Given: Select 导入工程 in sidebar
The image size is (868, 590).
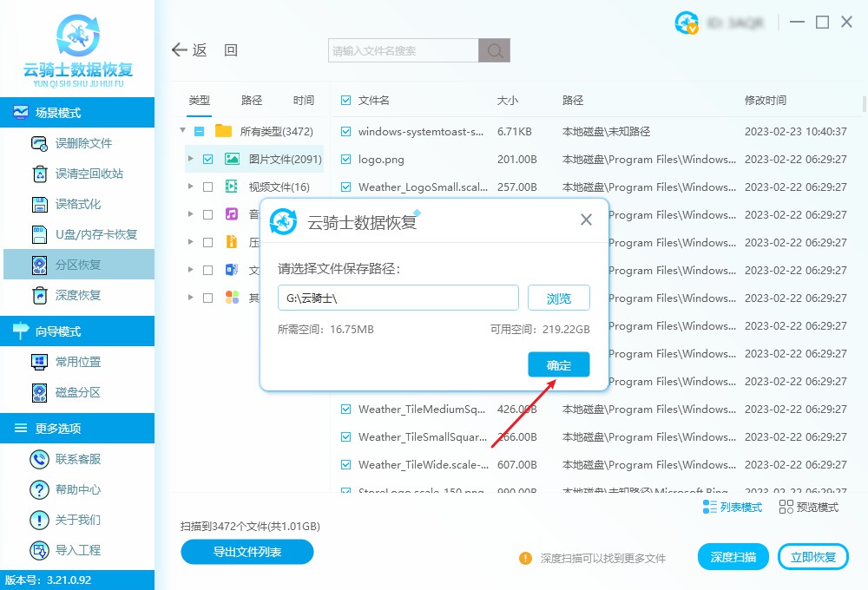Looking at the screenshot, I should point(78,550).
